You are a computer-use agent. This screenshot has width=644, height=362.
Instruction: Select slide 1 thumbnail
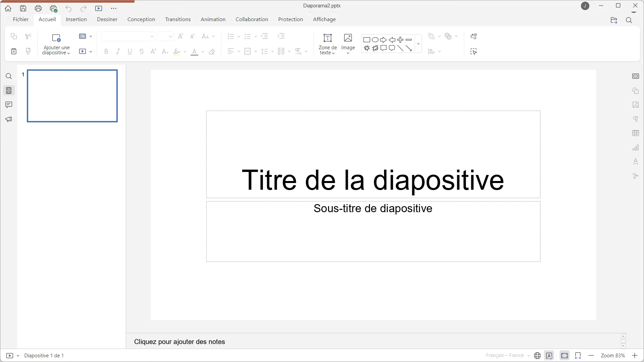coord(72,96)
